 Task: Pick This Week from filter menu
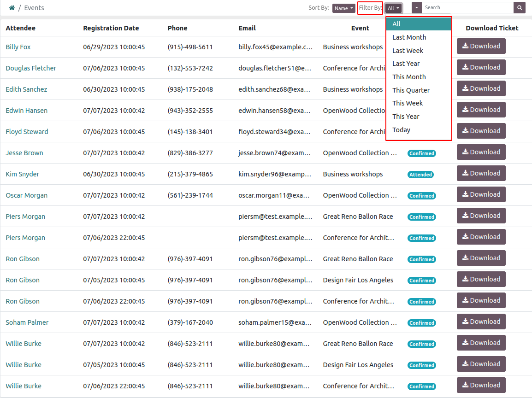click(419, 103)
